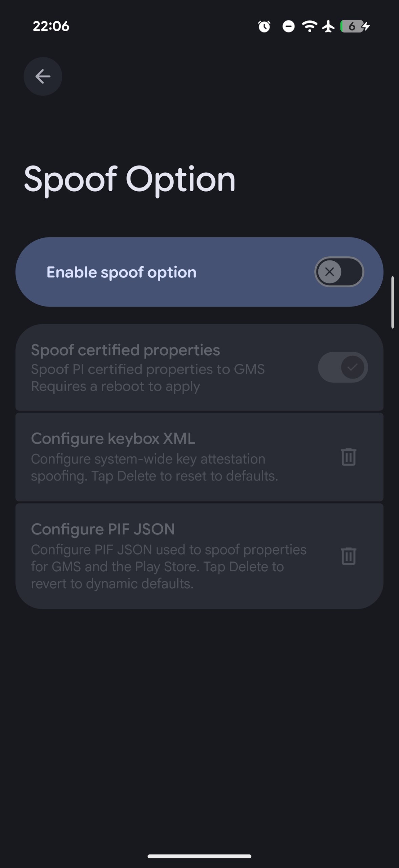This screenshot has width=399, height=868.
Task: Tap the airplane mode status icon
Action: coord(328,26)
